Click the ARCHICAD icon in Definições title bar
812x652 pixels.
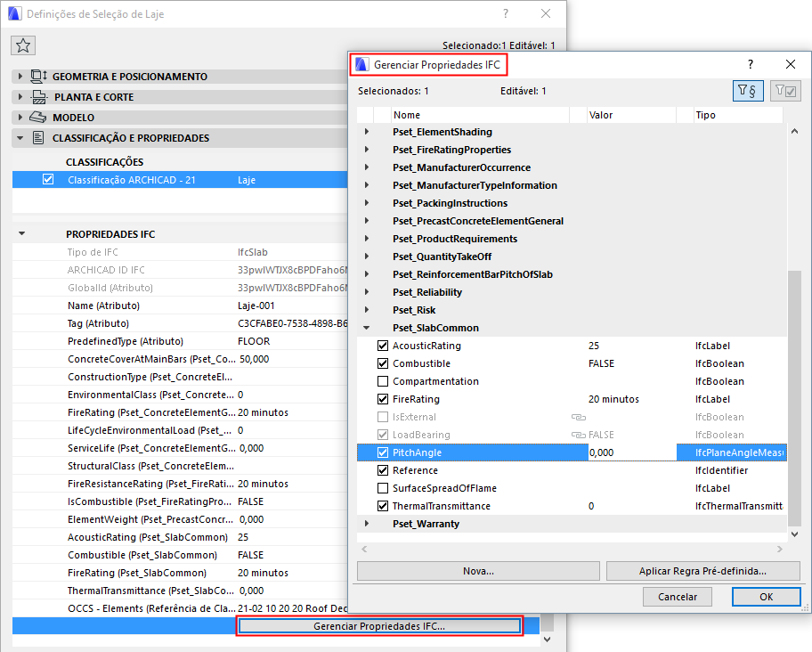coord(12,13)
